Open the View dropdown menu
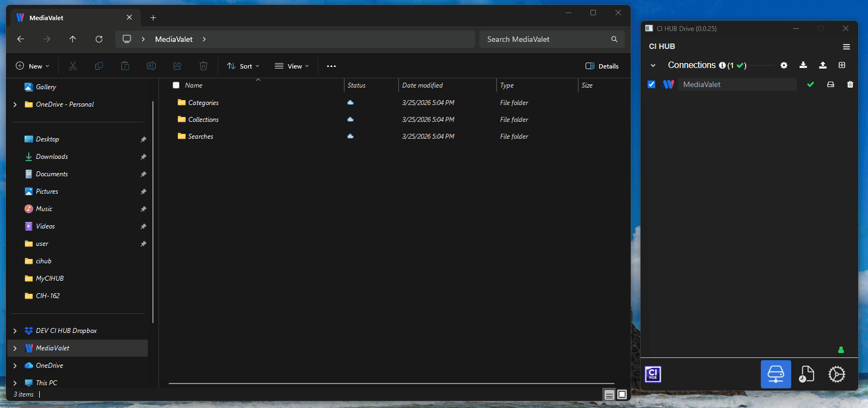The image size is (868, 408). click(x=292, y=66)
